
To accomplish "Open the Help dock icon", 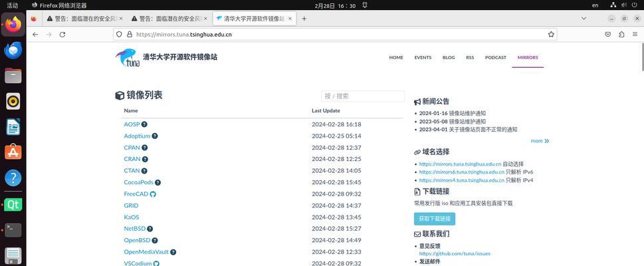I will tap(13, 178).
